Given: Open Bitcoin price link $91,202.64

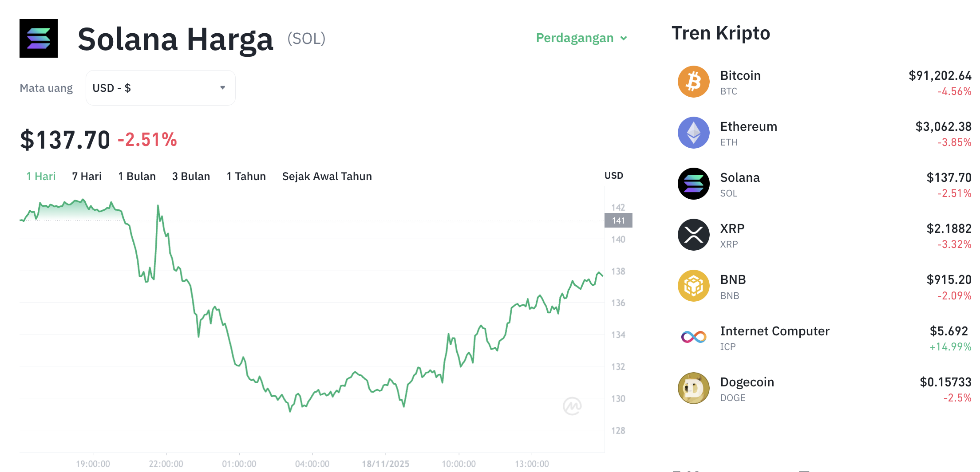Looking at the screenshot, I should coord(940,76).
